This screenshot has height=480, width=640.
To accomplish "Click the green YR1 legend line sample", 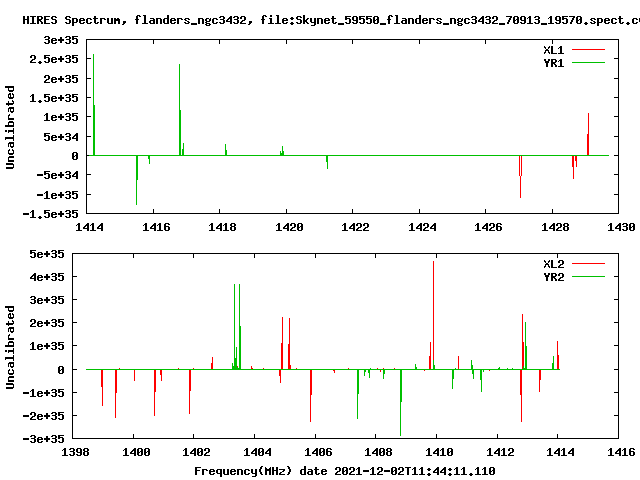I will click(588, 63).
